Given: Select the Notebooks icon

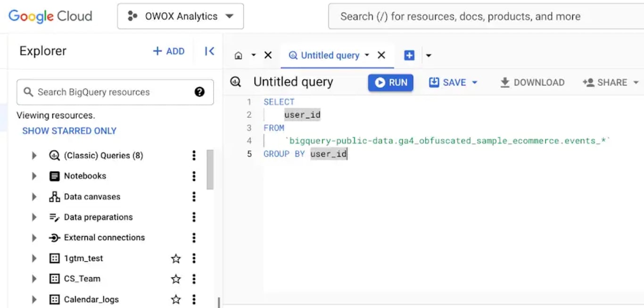Looking at the screenshot, I should [55, 176].
